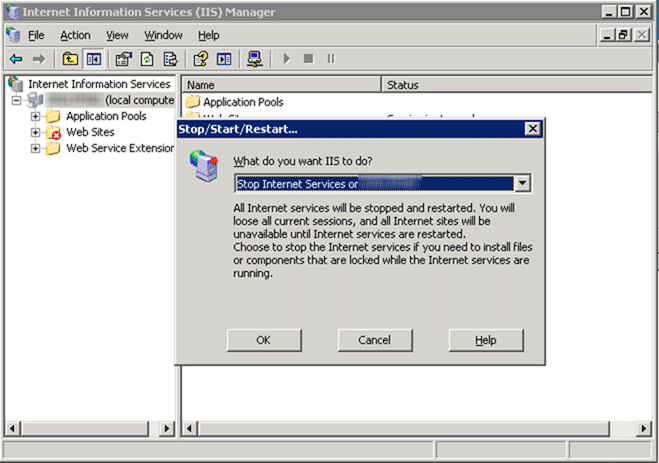
Task: Click Internet Information Services root node icon
Action: (x=16, y=84)
